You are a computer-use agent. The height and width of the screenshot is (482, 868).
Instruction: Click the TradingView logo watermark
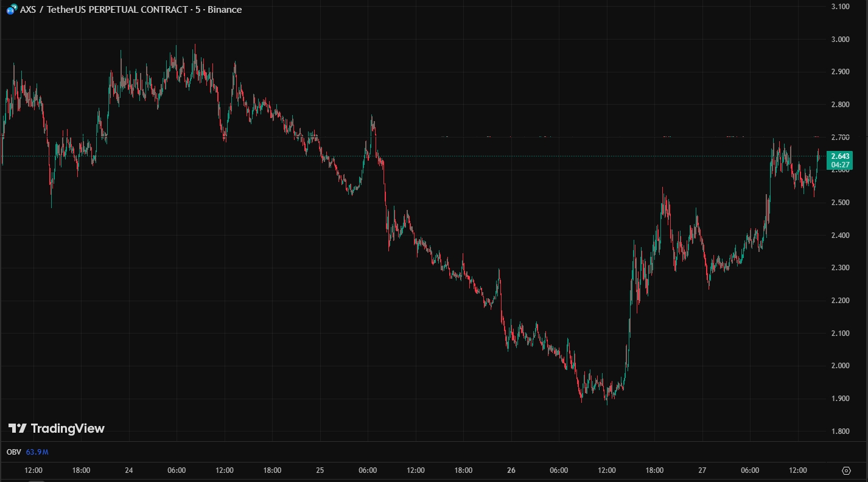click(x=57, y=428)
